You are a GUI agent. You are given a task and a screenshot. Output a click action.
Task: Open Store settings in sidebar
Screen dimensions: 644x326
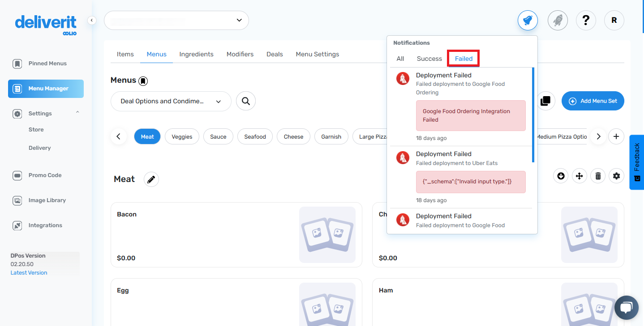click(36, 130)
